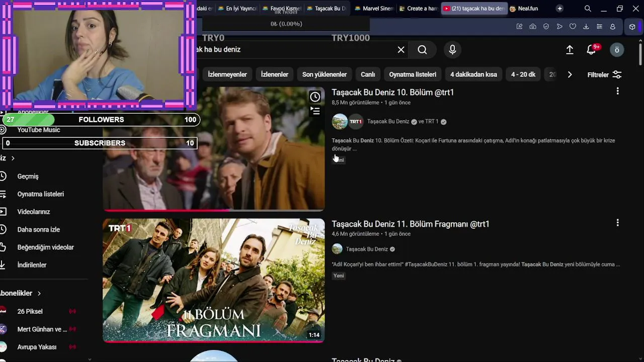Click the FOLLOWERS goal progress bar

tap(101, 120)
